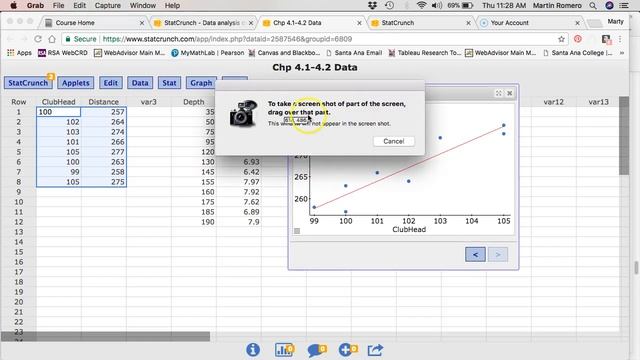Image resolution: width=640 pixels, height=360 pixels.
Task: Open the Edit menu in StatCrunch
Action: click(111, 83)
